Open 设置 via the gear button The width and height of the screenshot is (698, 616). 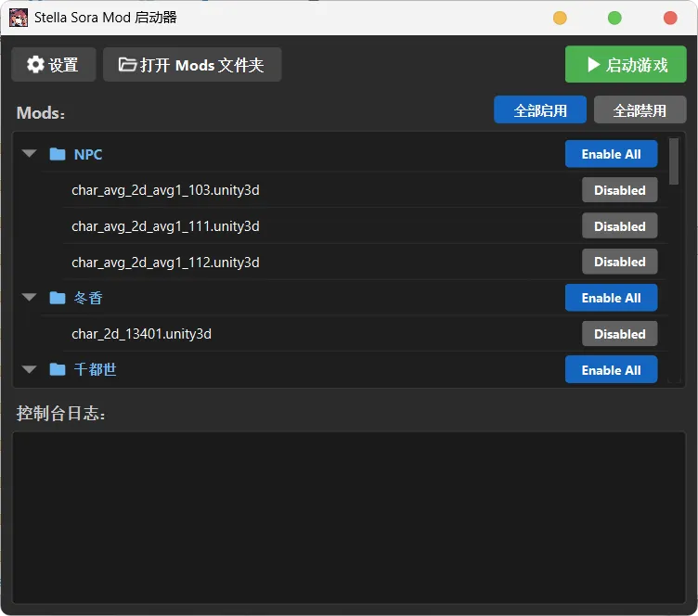pyautogui.click(x=53, y=65)
